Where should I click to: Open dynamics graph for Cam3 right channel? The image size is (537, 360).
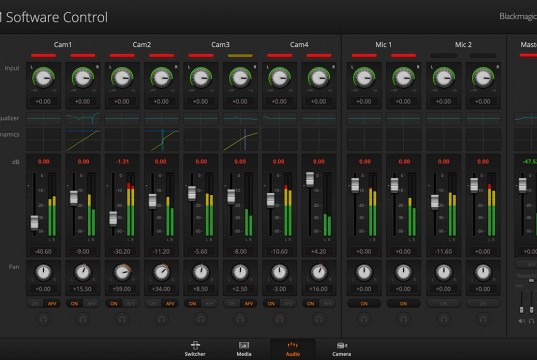(240, 140)
